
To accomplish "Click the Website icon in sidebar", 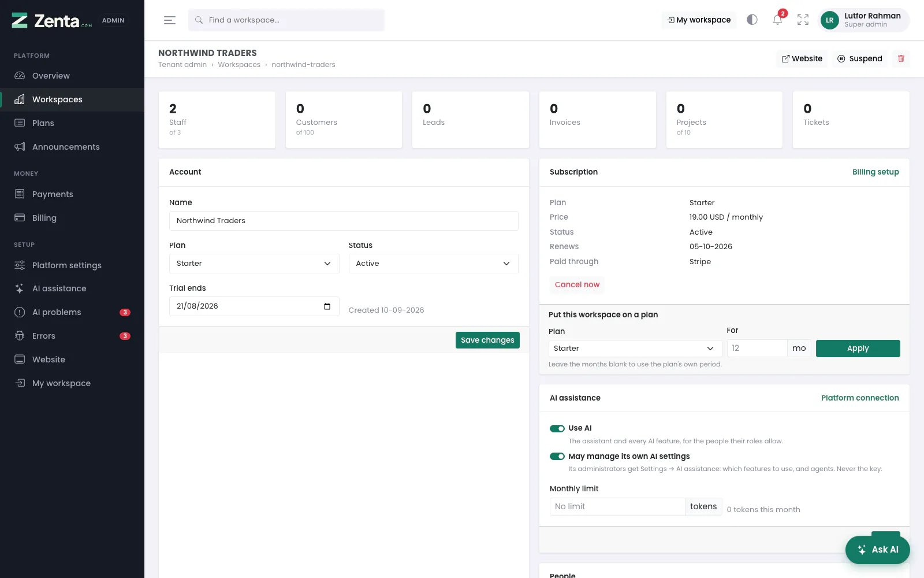I will (20, 360).
